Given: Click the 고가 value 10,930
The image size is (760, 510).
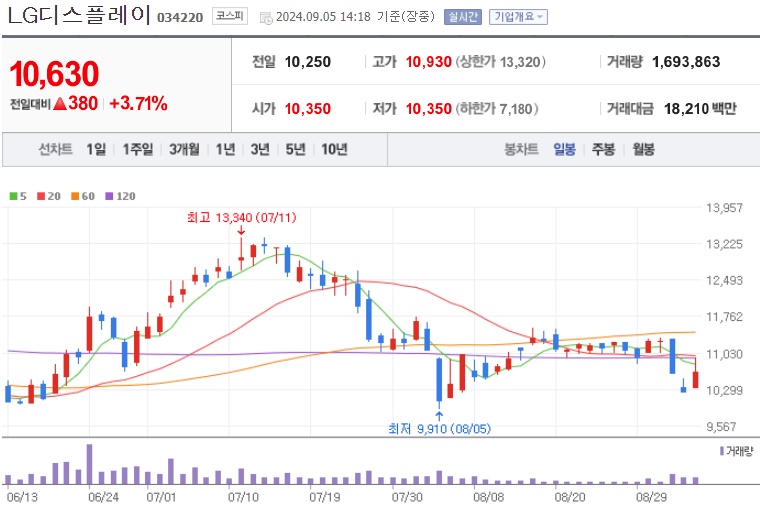Looking at the screenshot, I should coord(428,62).
